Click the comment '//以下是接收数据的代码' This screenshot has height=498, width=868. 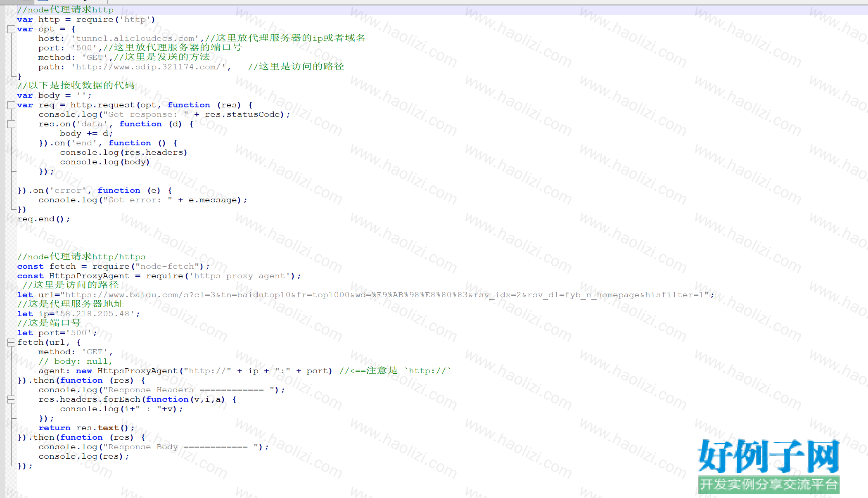click(x=76, y=85)
